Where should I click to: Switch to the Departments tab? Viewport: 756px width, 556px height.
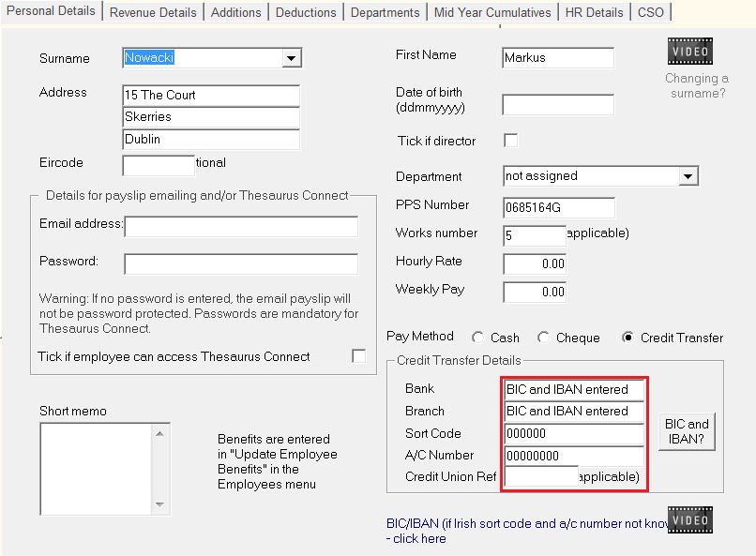point(385,12)
